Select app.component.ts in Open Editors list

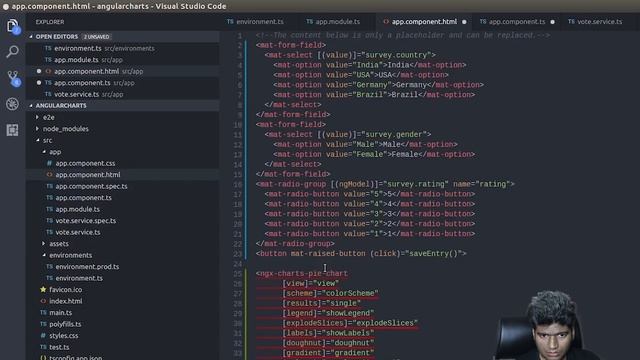click(x=122, y=83)
